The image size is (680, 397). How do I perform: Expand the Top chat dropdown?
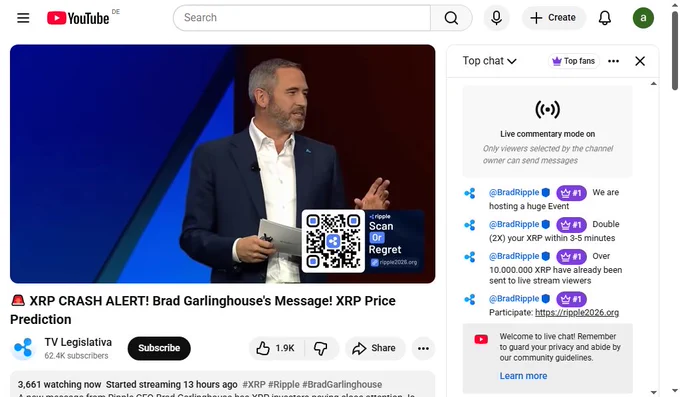(x=489, y=61)
